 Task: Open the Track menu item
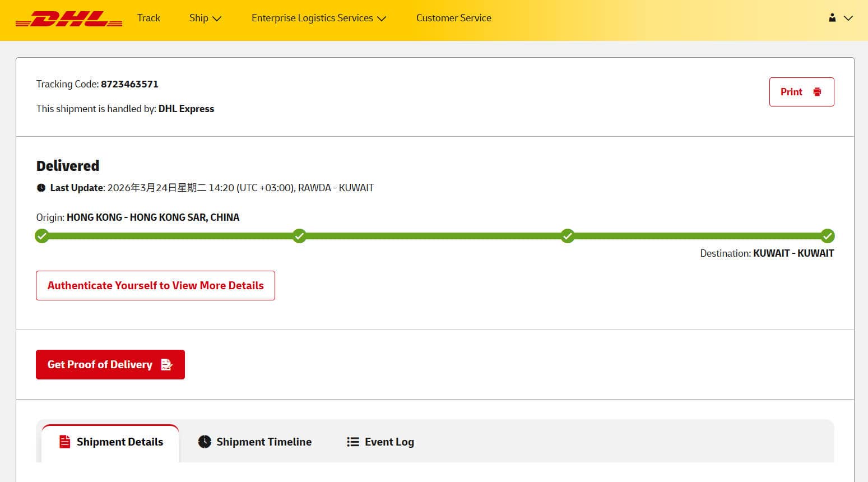pyautogui.click(x=148, y=18)
